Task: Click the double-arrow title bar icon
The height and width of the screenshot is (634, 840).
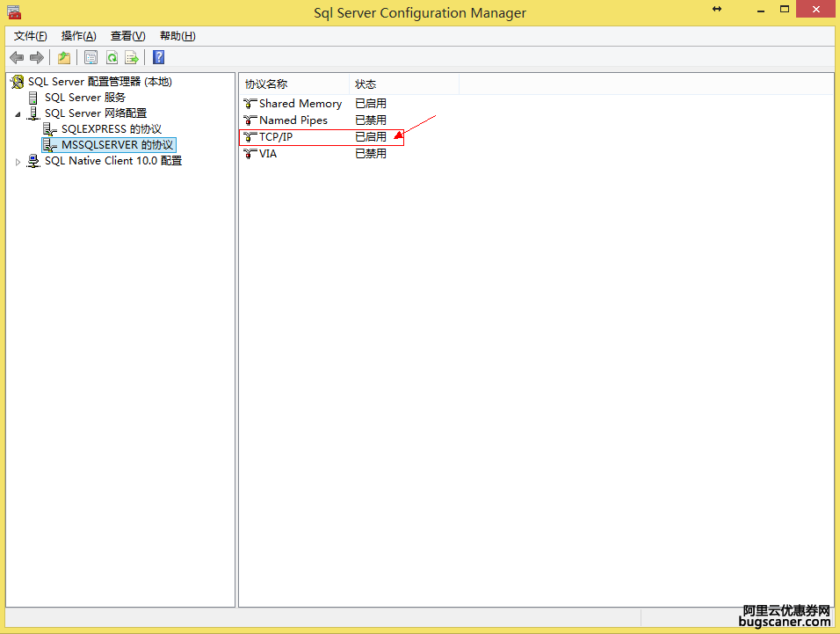Action: [717, 9]
